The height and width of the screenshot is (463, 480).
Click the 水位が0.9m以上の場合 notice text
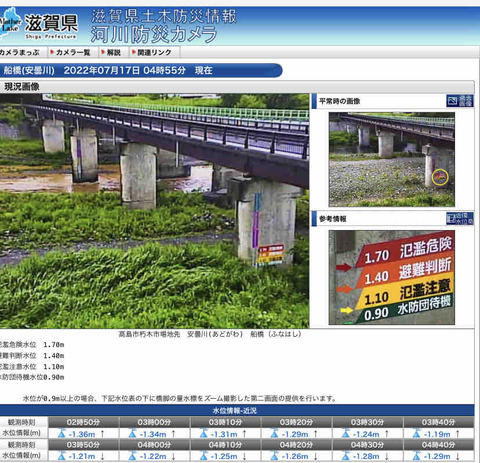tap(179, 398)
